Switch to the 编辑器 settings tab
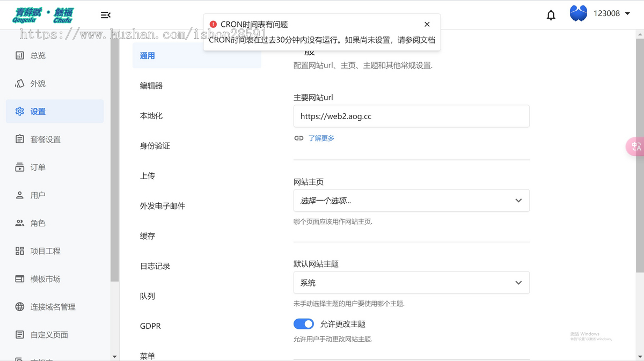The height and width of the screenshot is (361, 644). (x=196, y=86)
